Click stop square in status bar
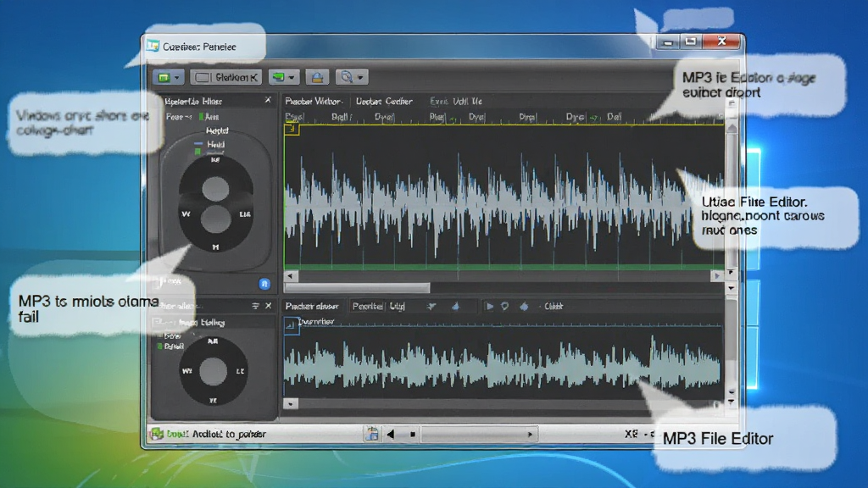 [x=413, y=435]
